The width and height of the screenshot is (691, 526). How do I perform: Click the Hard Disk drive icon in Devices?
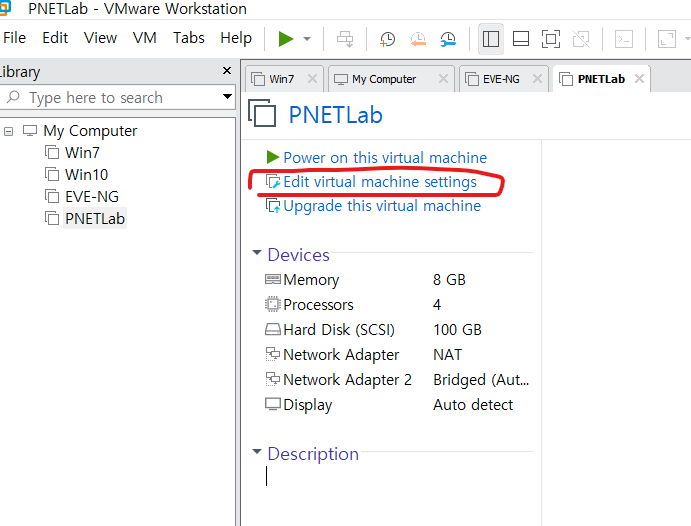point(273,330)
